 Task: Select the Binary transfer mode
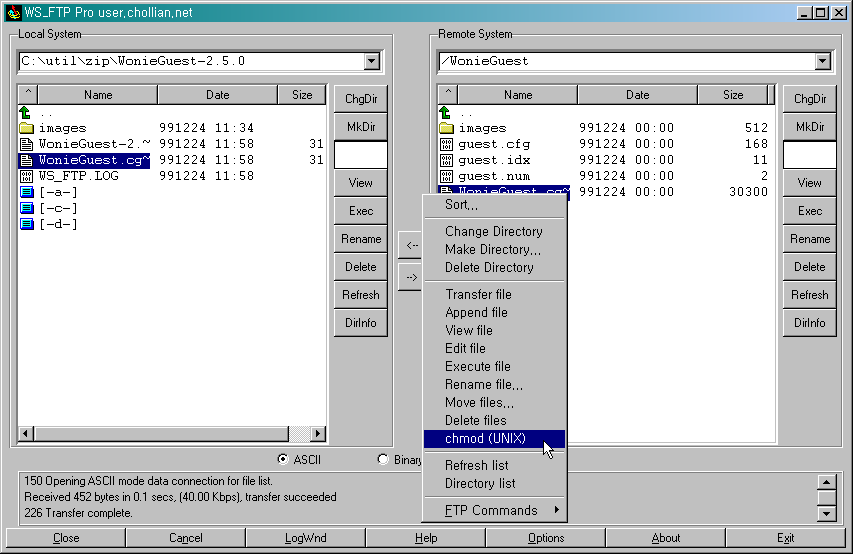point(383,459)
